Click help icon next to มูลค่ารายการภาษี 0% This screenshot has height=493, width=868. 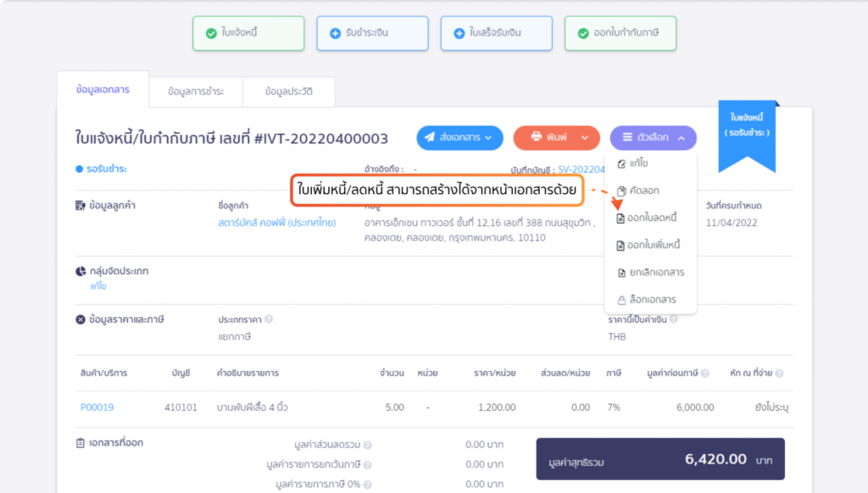pos(368,485)
